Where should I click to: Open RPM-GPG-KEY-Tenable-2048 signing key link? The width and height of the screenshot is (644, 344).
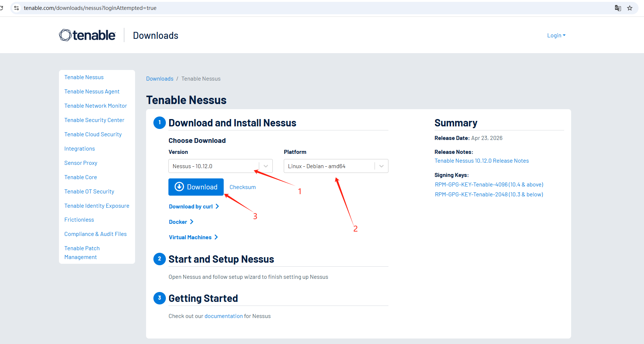[x=489, y=195]
